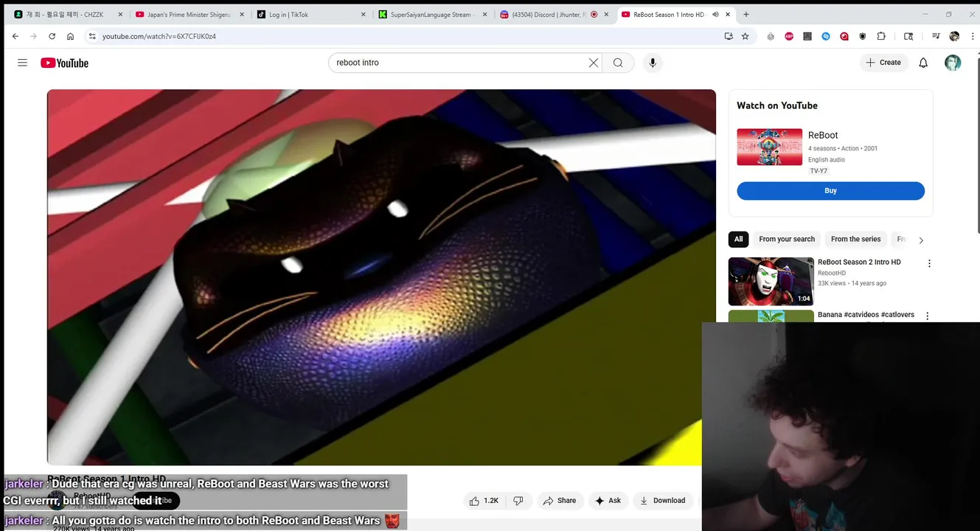Viewport: 980px width, 531px height.
Task: Switch to the Log in TikTok tab
Action: click(310, 14)
